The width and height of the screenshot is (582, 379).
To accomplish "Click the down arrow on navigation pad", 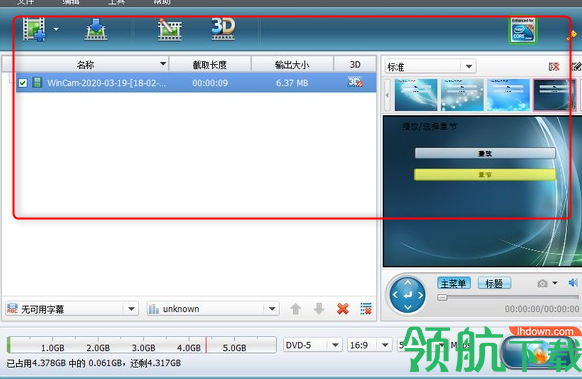I will pyautogui.click(x=408, y=307).
